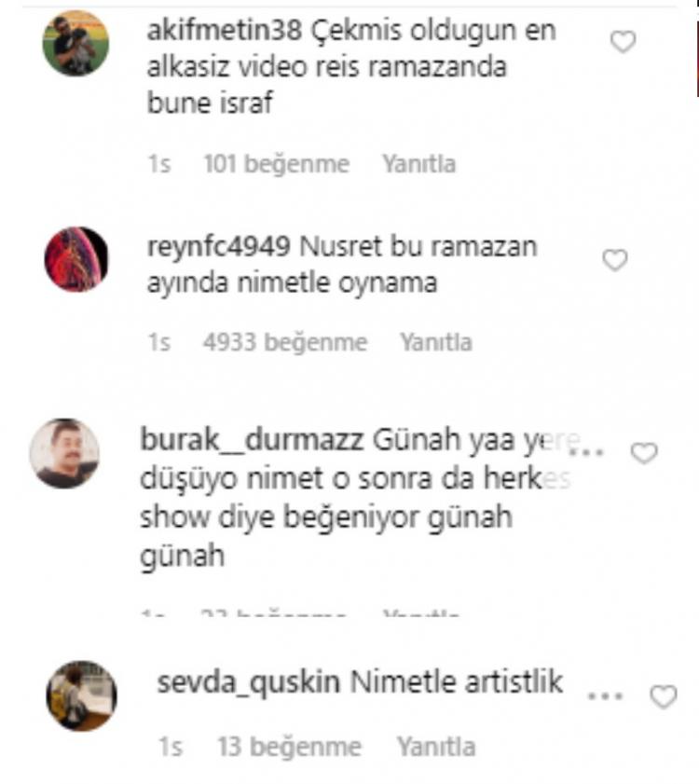View the 101 beğenme likes list
This screenshot has width=699, height=784.
[277, 164]
